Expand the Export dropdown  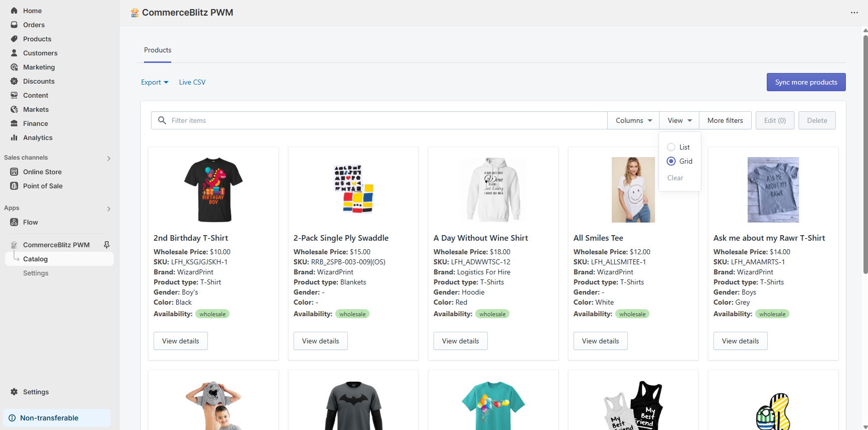click(x=155, y=82)
